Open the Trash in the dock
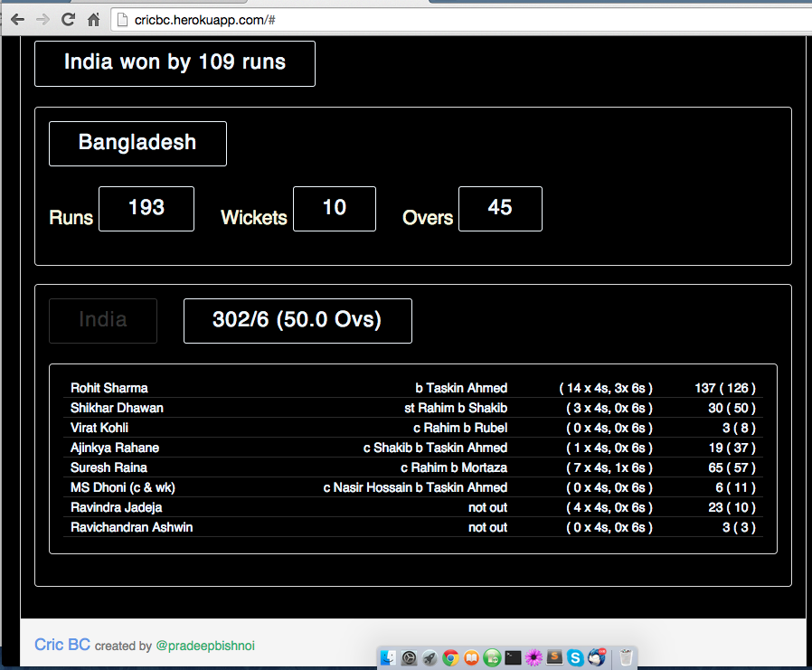The image size is (812, 670). 626,657
